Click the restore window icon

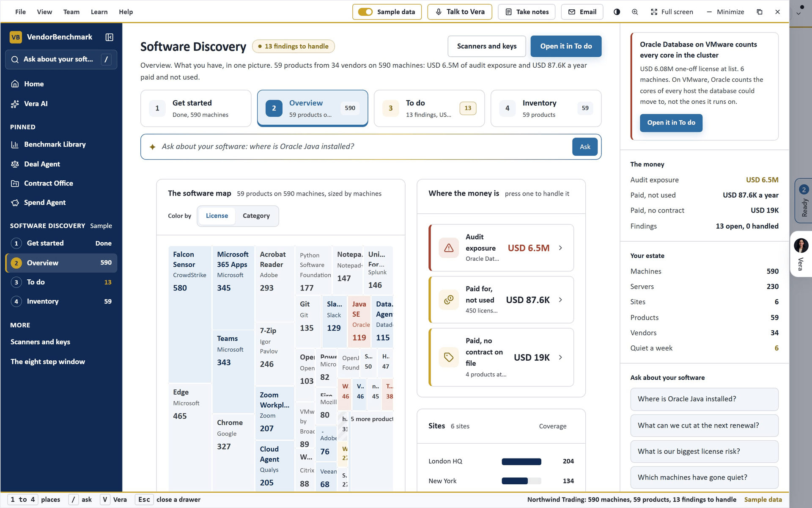[760, 12]
